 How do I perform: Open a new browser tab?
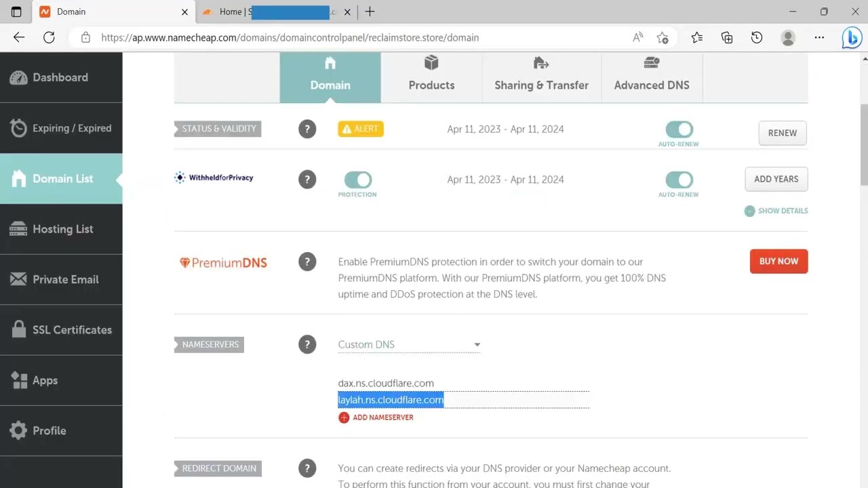[x=370, y=12]
